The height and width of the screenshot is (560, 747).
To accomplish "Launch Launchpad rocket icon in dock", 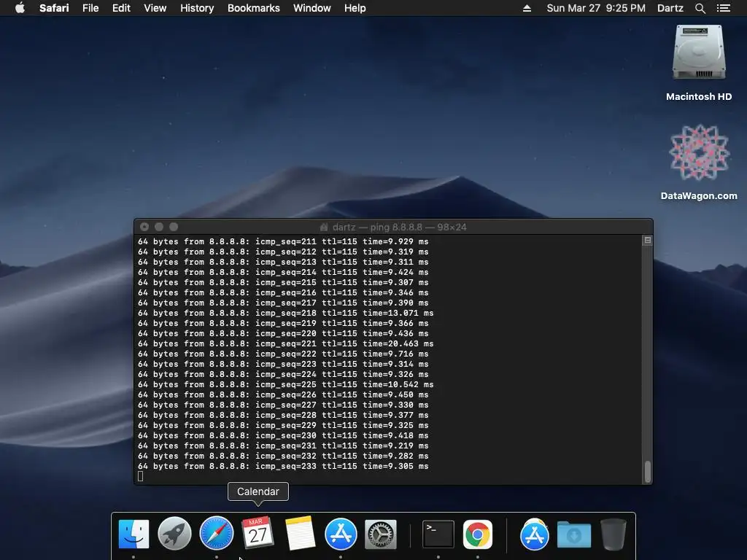I will click(x=175, y=534).
